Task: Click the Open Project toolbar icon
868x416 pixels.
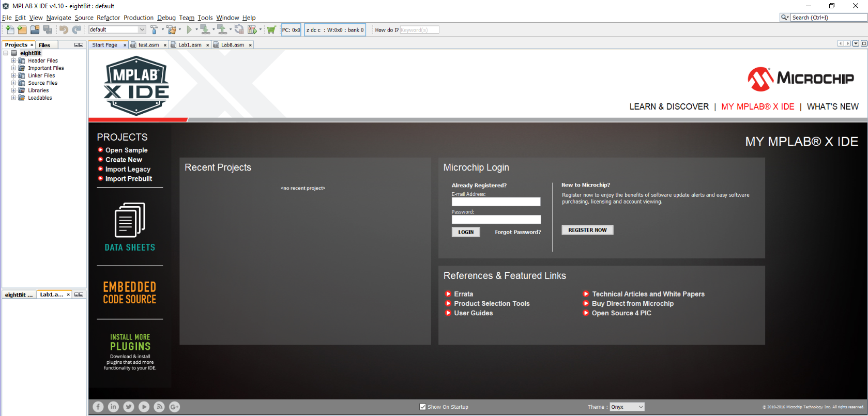Action: [35, 30]
